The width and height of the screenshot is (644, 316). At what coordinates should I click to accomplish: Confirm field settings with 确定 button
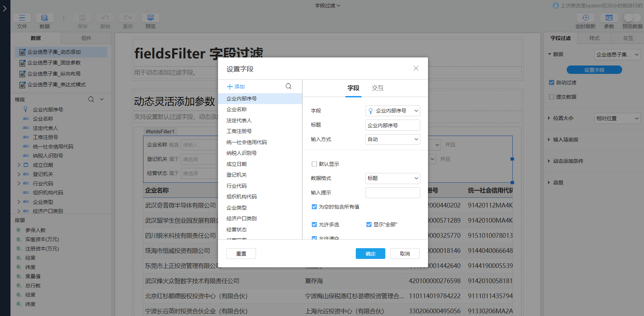tap(370, 254)
